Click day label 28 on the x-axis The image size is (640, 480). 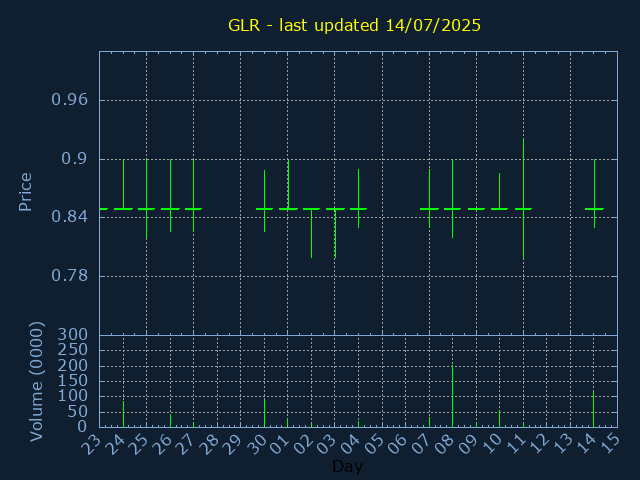point(209,444)
